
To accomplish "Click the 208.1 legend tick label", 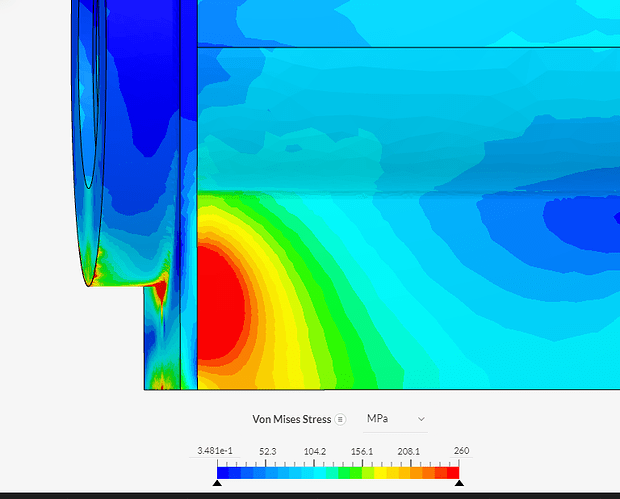I will 408,451.
